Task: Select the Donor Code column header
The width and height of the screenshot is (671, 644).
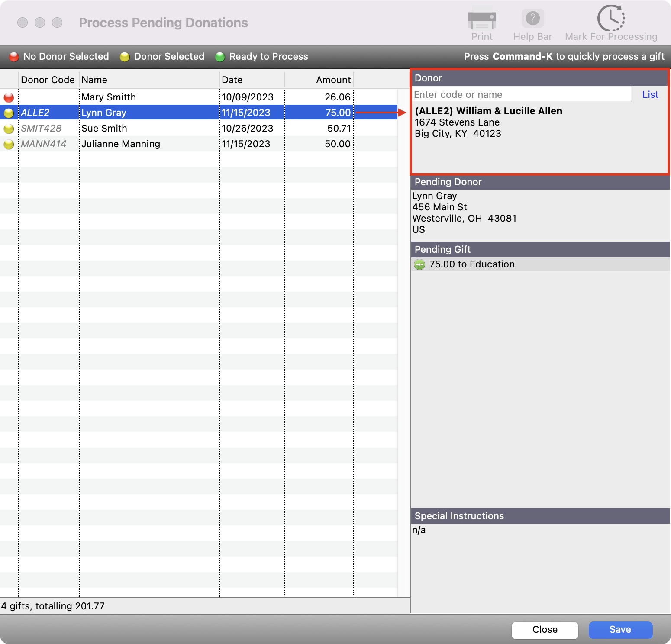Action: [48, 79]
